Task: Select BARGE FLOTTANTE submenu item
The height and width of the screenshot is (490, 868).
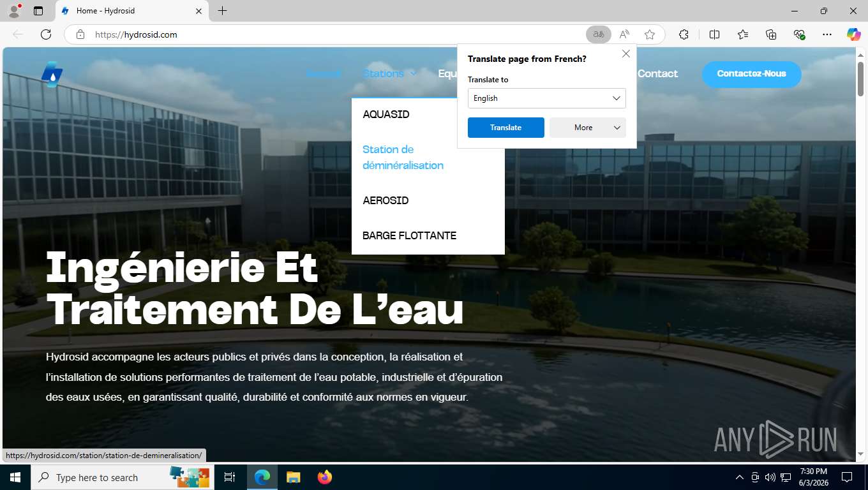Action: (409, 235)
